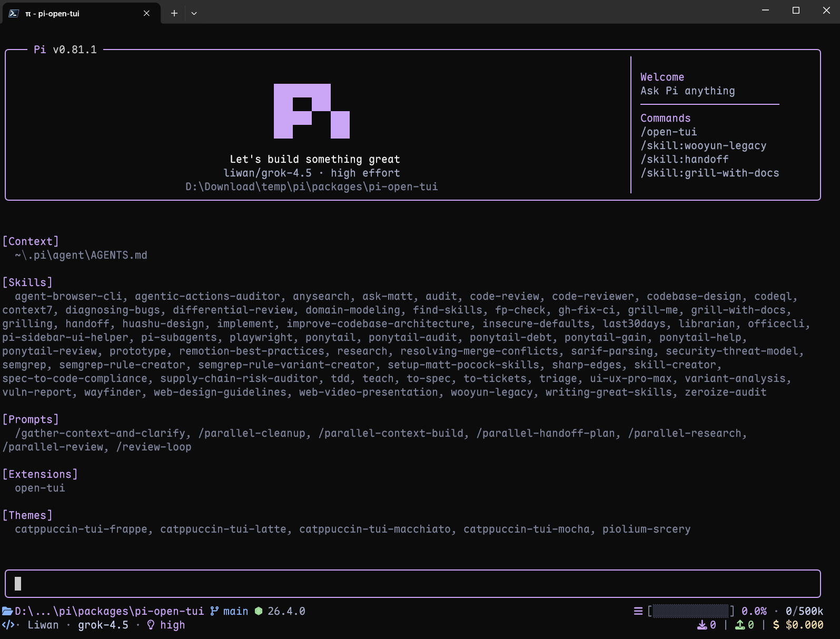
Task: Click the supply-chain-risk-auditor skill name
Action: pyautogui.click(x=239, y=378)
